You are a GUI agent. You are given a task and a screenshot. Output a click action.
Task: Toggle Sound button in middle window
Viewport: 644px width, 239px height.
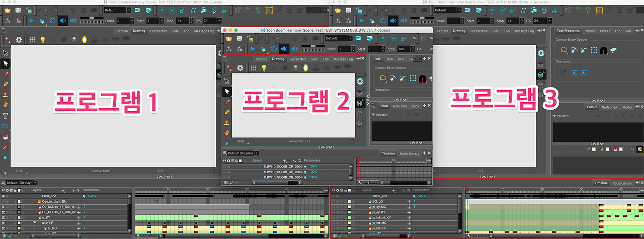click(284, 49)
